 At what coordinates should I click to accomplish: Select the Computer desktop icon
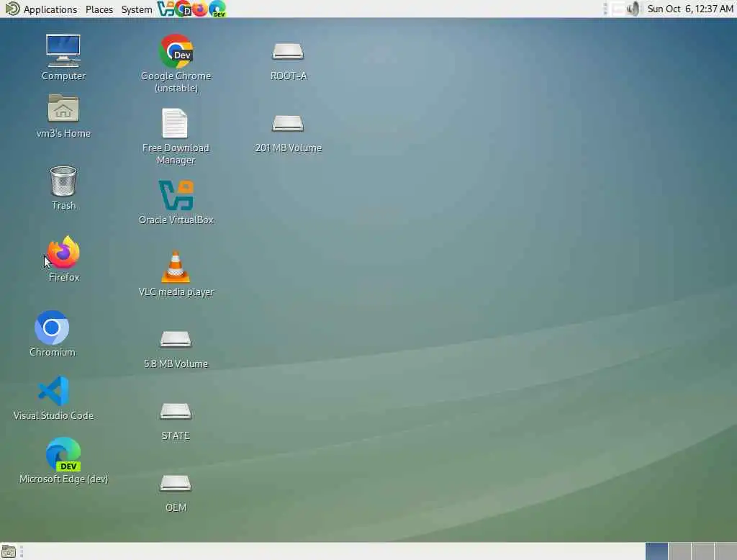pos(63,57)
